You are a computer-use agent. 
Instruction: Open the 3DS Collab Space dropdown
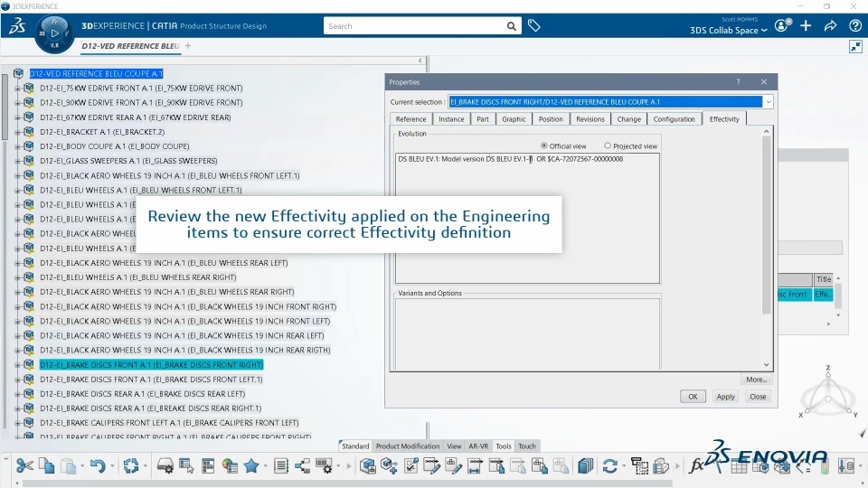pos(729,31)
